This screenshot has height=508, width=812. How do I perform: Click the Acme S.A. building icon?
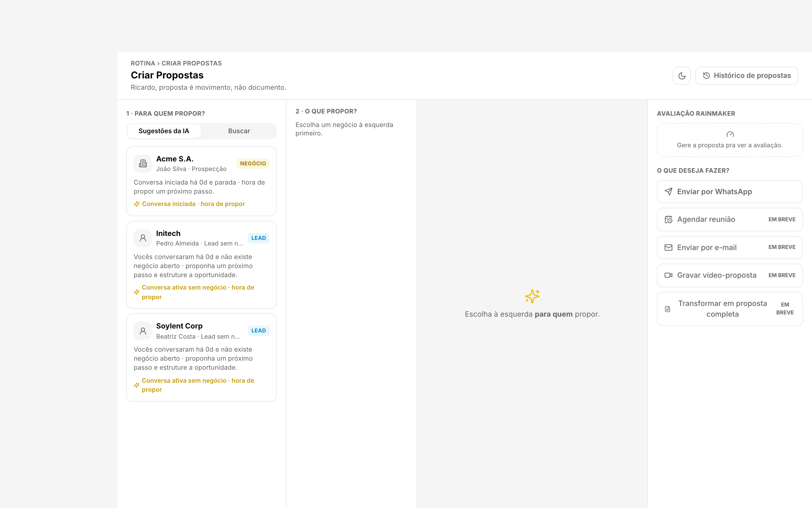[143, 164]
